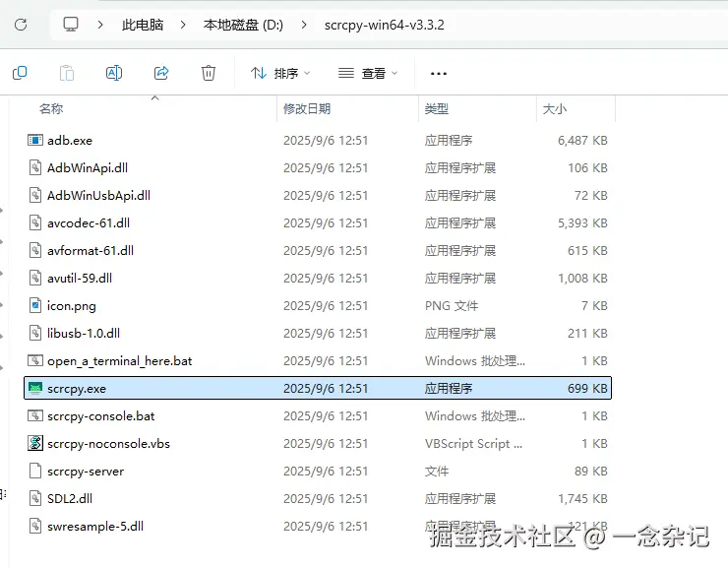Select the adb.exe file name
Viewport: 728px width, 568px height.
pyautogui.click(x=70, y=140)
